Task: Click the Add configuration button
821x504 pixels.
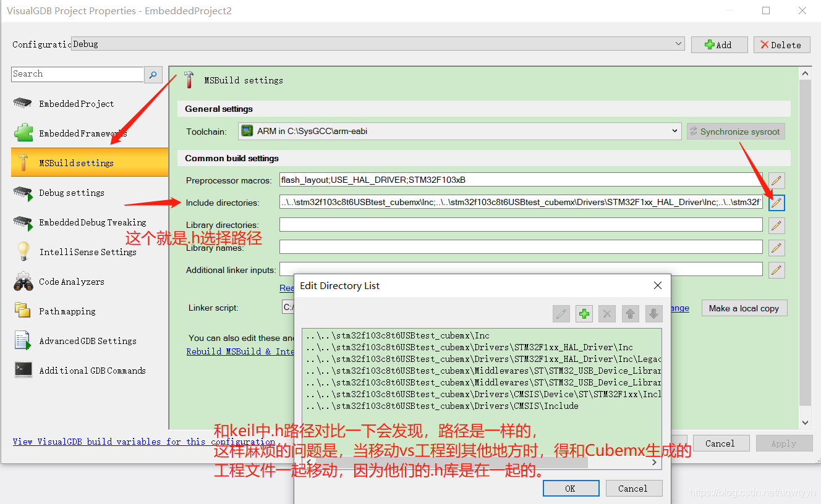Action: coord(719,45)
